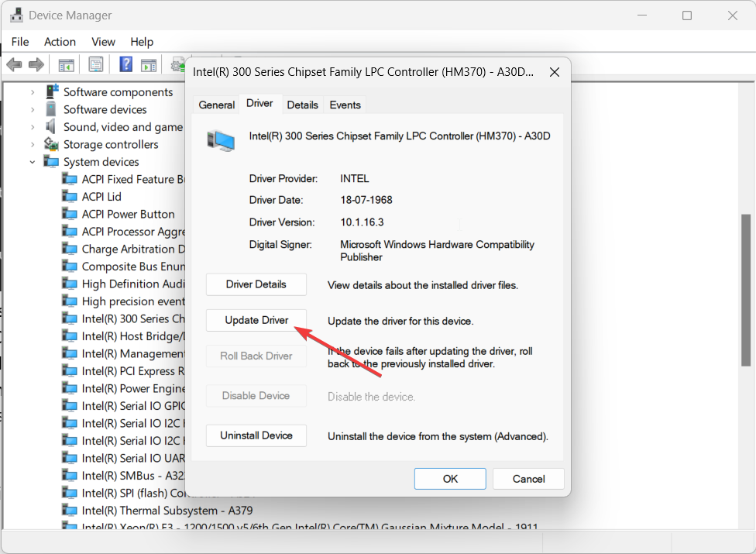Select the Intel(R) SMBus - A32 device
The image size is (756, 554).
tap(123, 476)
